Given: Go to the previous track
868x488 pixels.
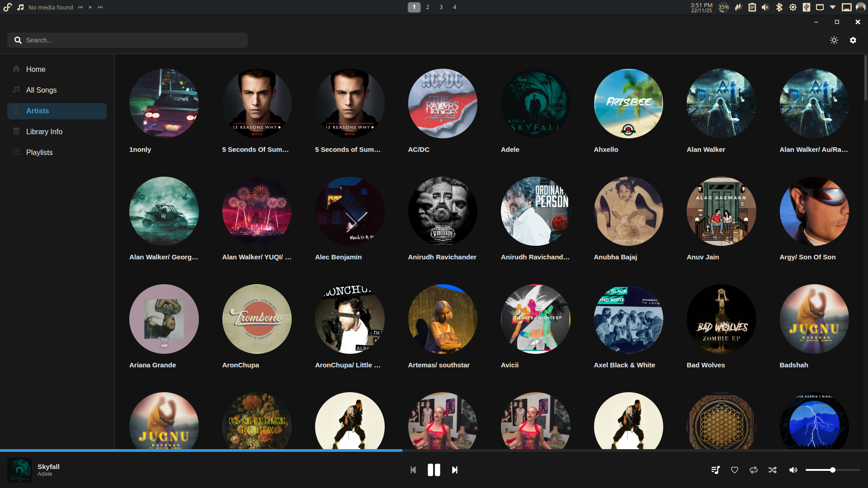Looking at the screenshot, I should tap(413, 470).
